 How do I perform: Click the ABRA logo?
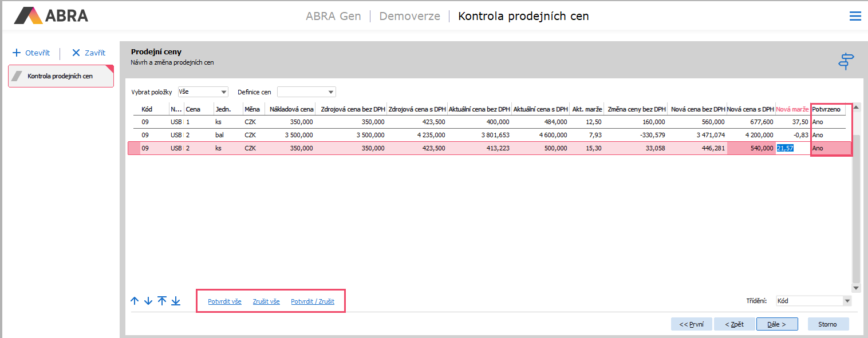[x=52, y=15]
